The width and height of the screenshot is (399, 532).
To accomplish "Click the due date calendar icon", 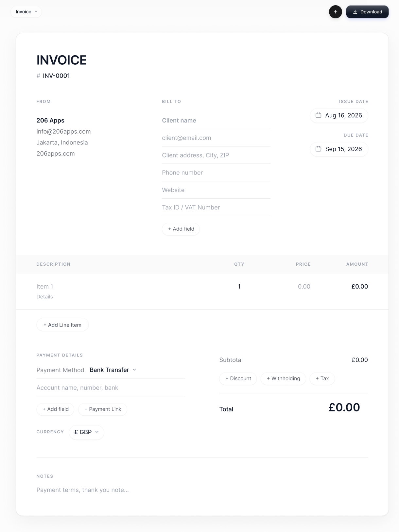I will tap(318, 149).
